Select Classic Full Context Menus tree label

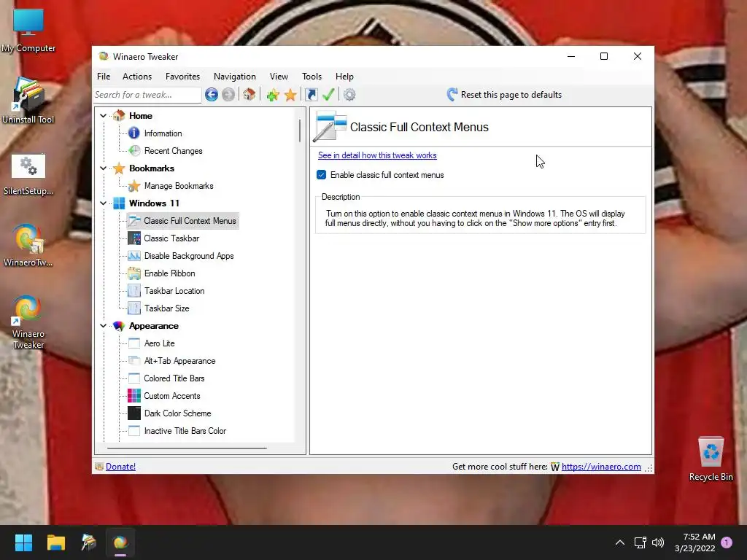point(190,221)
